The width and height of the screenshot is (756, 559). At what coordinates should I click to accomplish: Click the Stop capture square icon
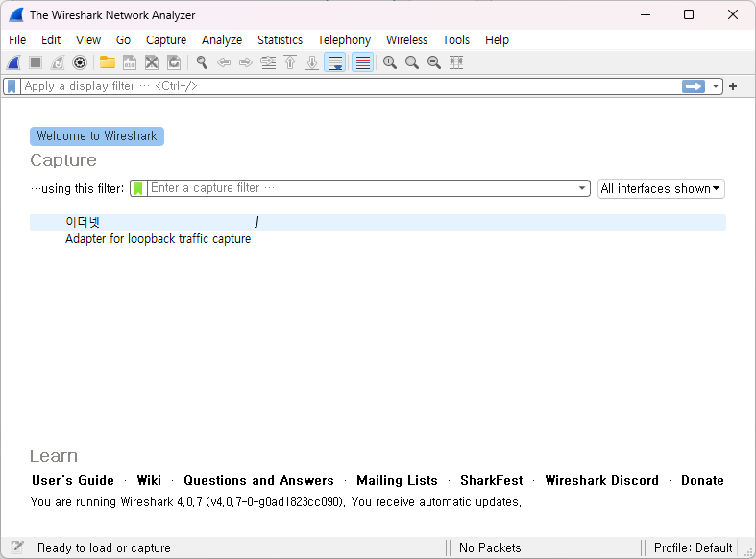click(36, 62)
